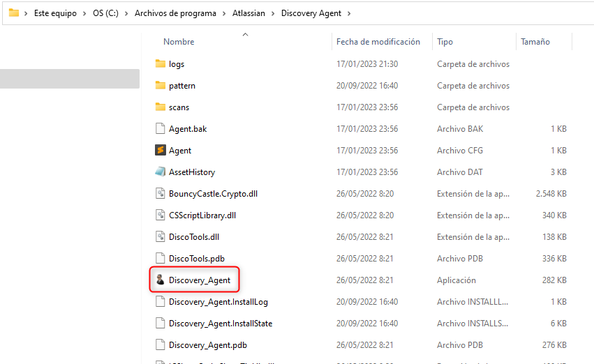Screen dimensions: 594x364
Task: Click the Archivo BAK type cell
Action: (x=460, y=128)
